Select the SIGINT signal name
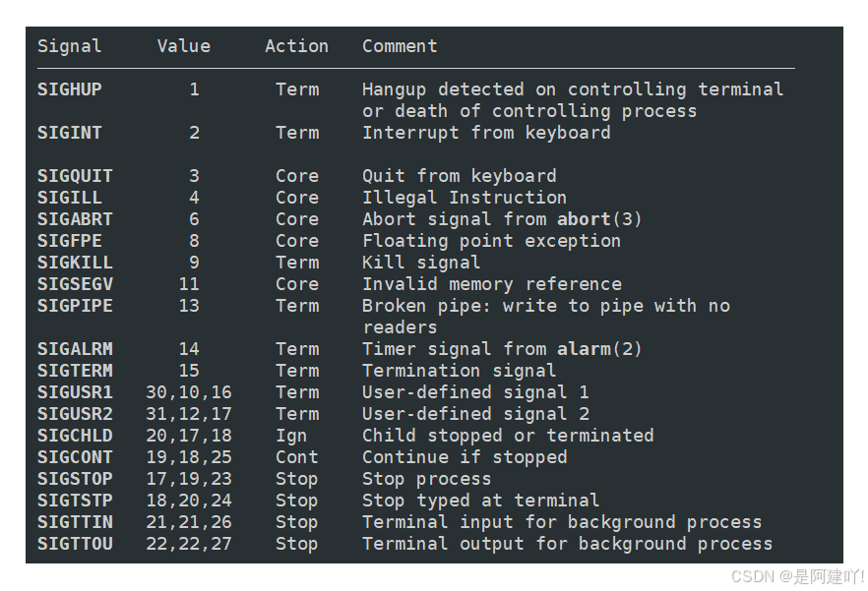 point(69,133)
